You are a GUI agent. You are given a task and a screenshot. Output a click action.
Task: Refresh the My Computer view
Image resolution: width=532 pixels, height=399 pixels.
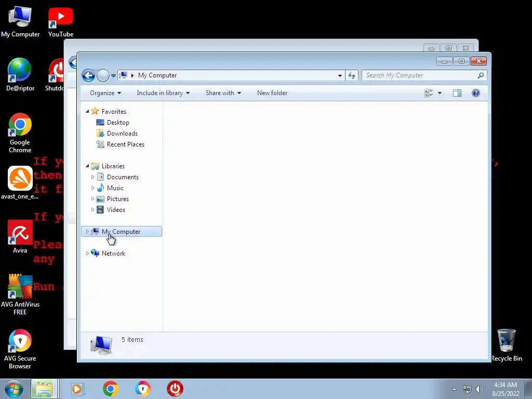[x=352, y=75]
